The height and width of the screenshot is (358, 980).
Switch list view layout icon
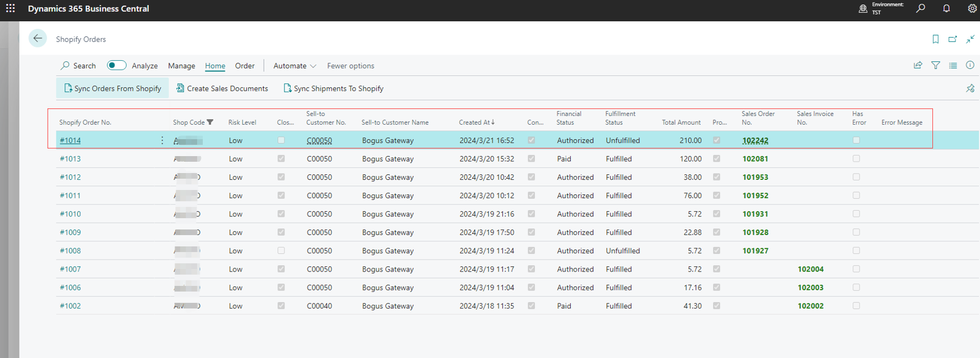953,65
